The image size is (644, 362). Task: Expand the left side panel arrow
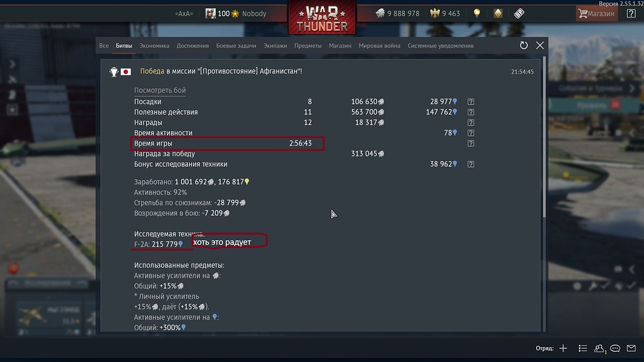[12, 64]
